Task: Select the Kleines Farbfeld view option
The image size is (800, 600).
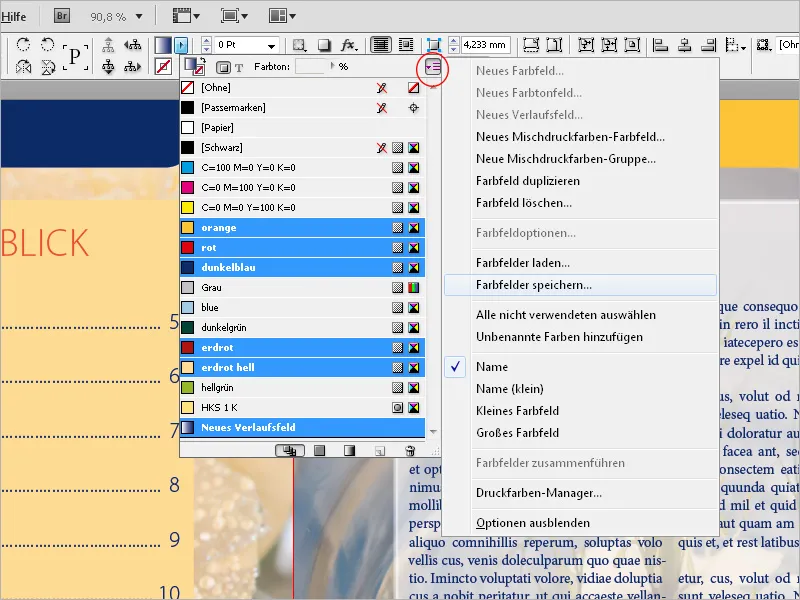Action: coord(581,411)
